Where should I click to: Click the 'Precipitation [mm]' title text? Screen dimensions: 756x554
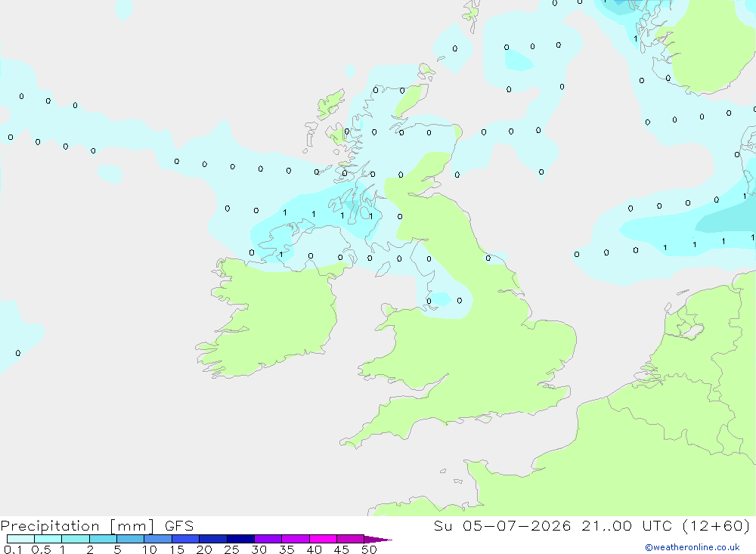click(78, 526)
